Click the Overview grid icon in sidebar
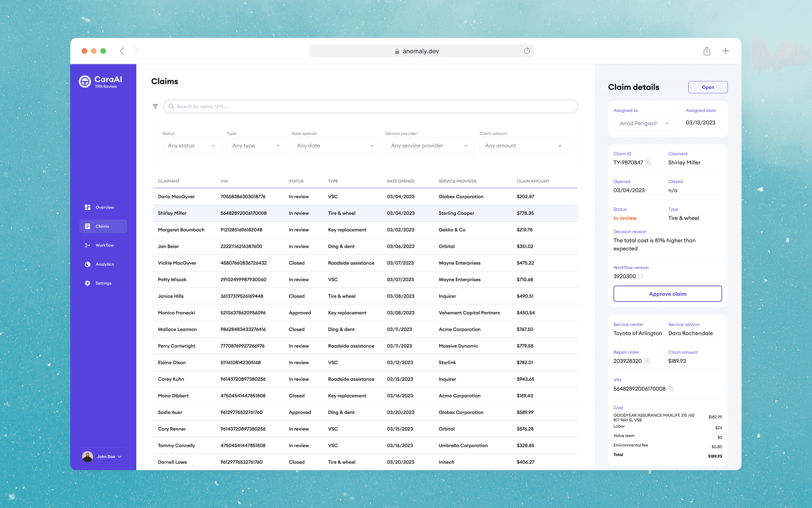This screenshot has width=812, height=508. (x=87, y=208)
